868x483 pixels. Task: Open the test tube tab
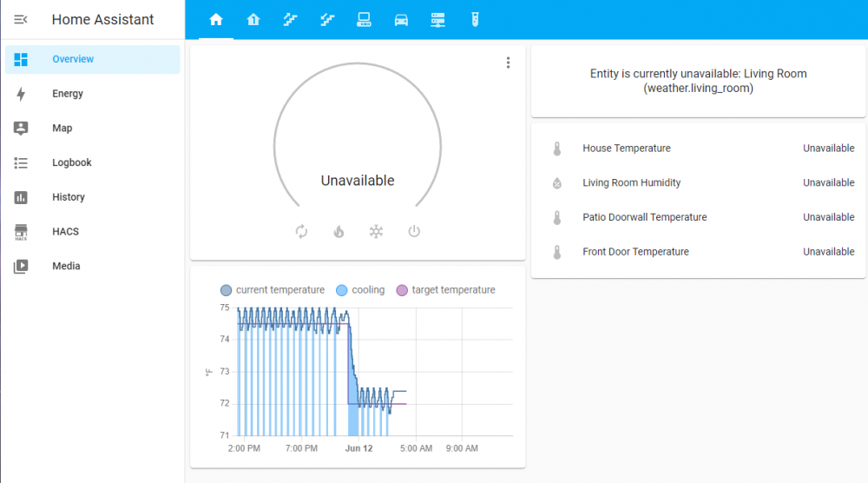tap(475, 20)
